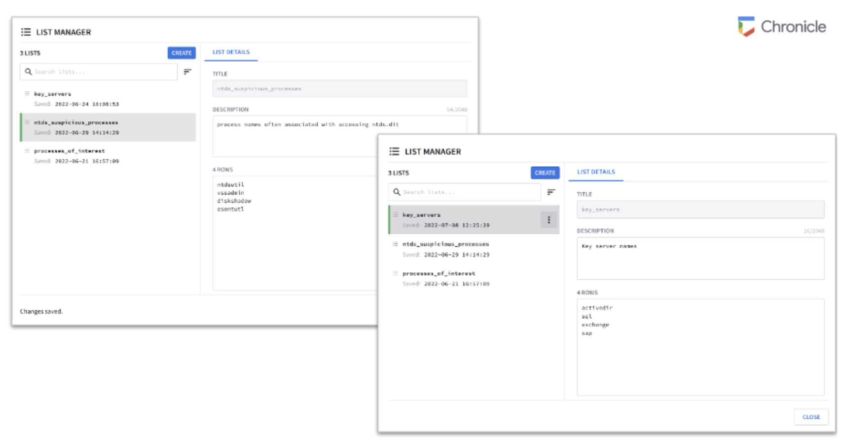The width and height of the screenshot is (868, 443).
Task: Click the Key server names description box
Action: tap(700, 258)
